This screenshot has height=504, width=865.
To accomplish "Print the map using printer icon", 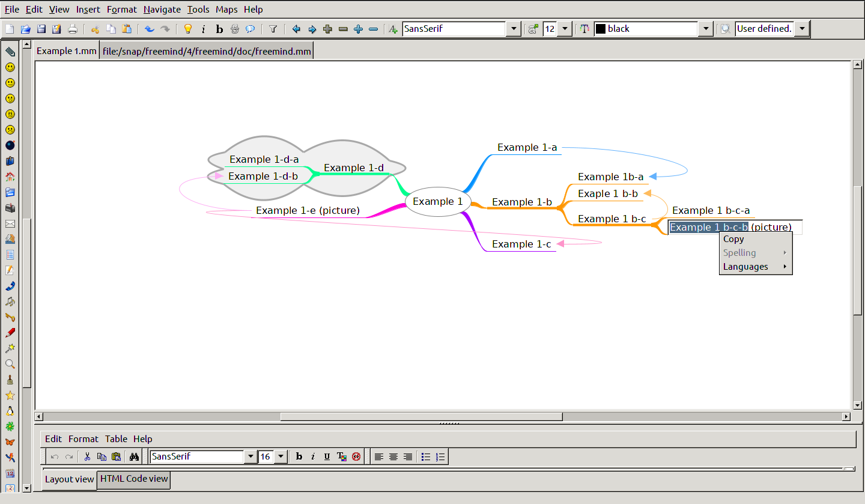I will tap(72, 29).
